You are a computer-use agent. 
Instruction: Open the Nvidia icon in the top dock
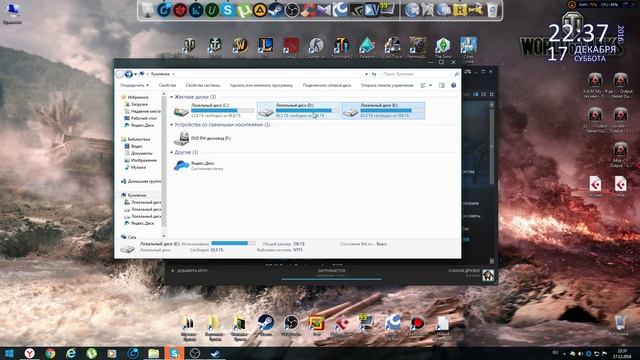click(x=356, y=10)
